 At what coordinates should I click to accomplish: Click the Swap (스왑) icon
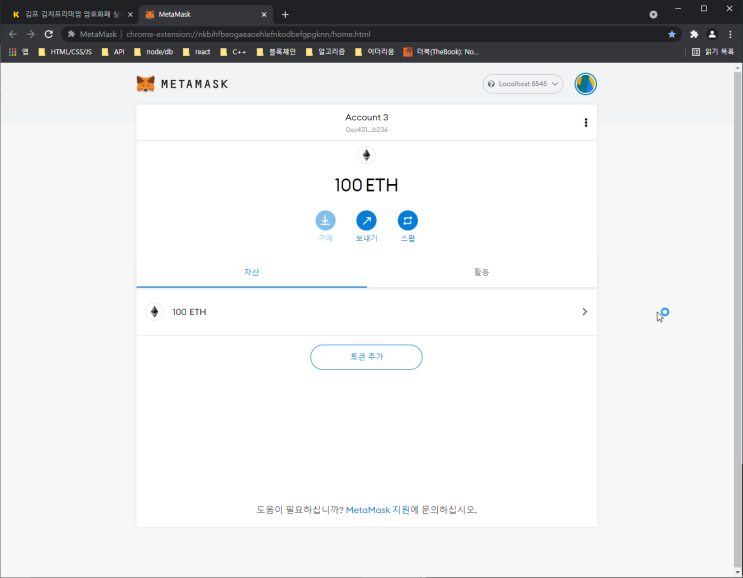tap(408, 220)
